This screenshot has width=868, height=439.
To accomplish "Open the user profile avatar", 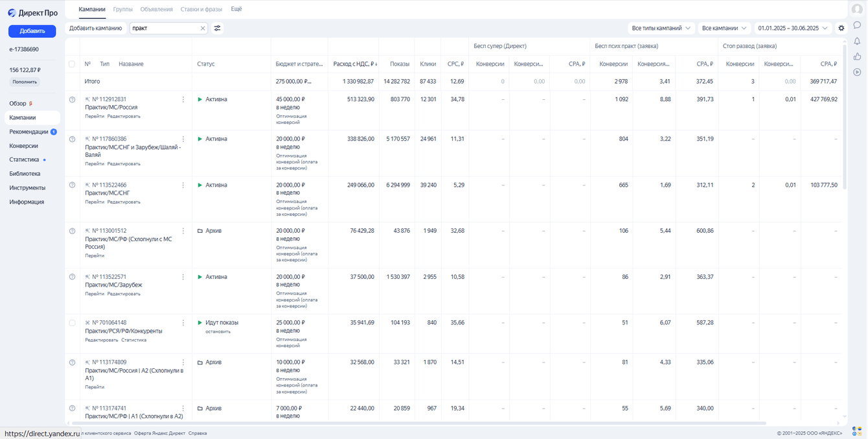I will [857, 9].
